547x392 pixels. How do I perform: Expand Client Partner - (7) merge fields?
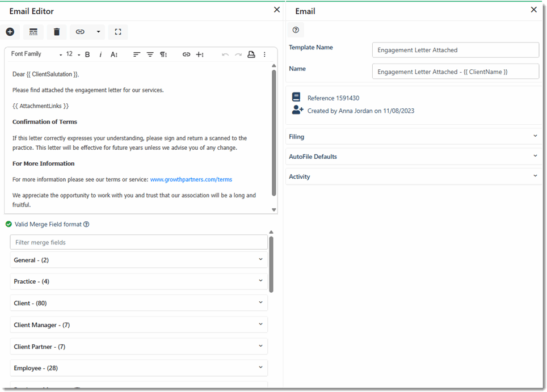pyautogui.click(x=139, y=346)
